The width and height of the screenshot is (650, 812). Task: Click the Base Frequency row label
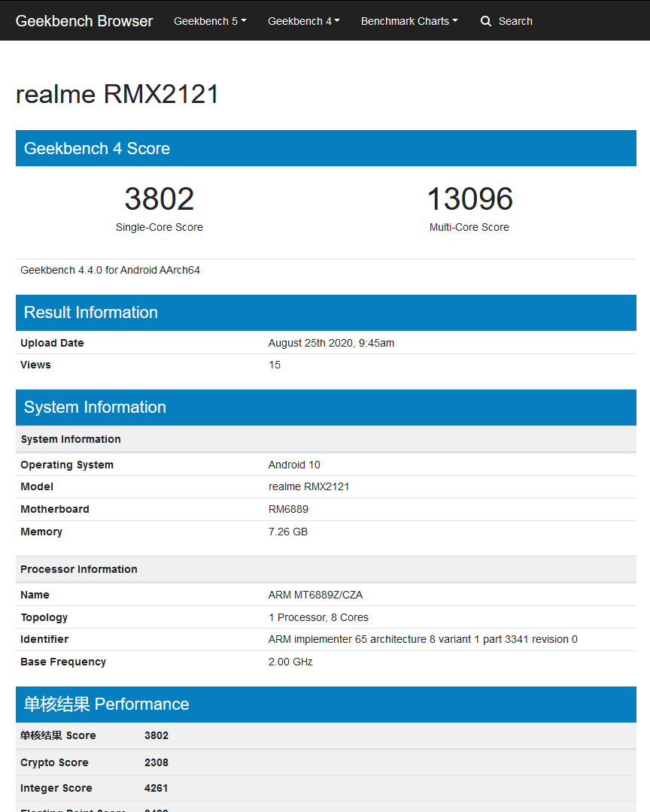pyautogui.click(x=62, y=662)
